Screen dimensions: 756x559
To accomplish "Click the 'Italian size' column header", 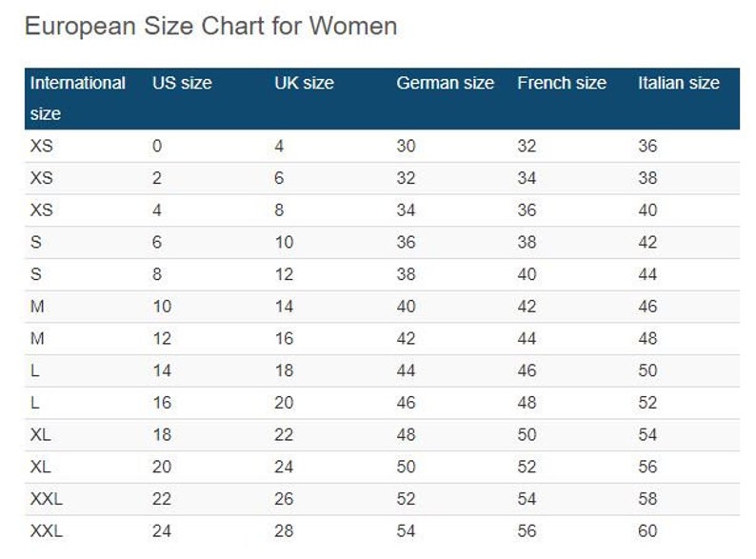I will click(x=679, y=83).
